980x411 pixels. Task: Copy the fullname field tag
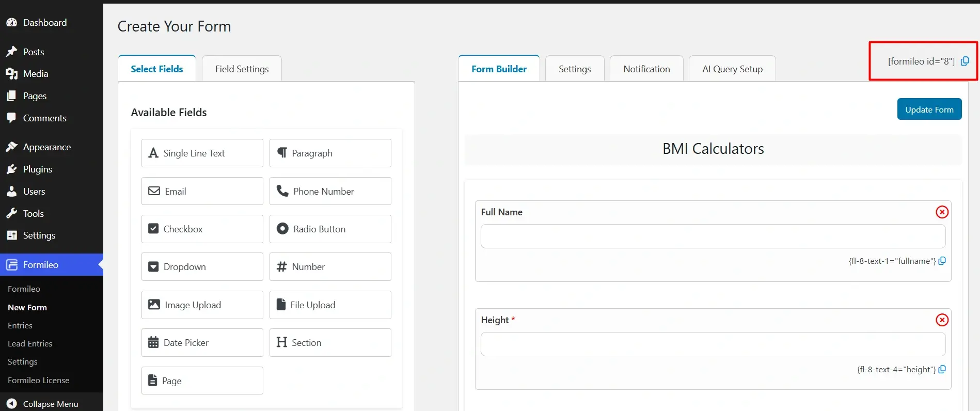[x=942, y=261]
